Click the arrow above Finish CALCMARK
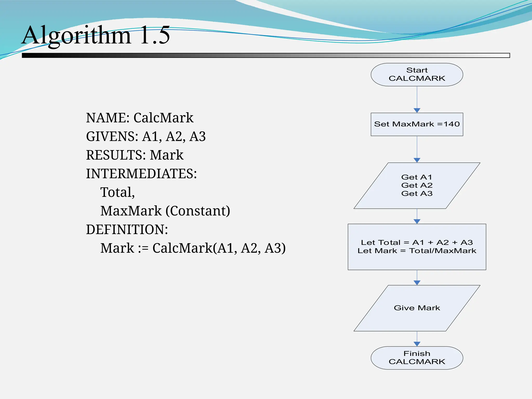 click(417, 339)
